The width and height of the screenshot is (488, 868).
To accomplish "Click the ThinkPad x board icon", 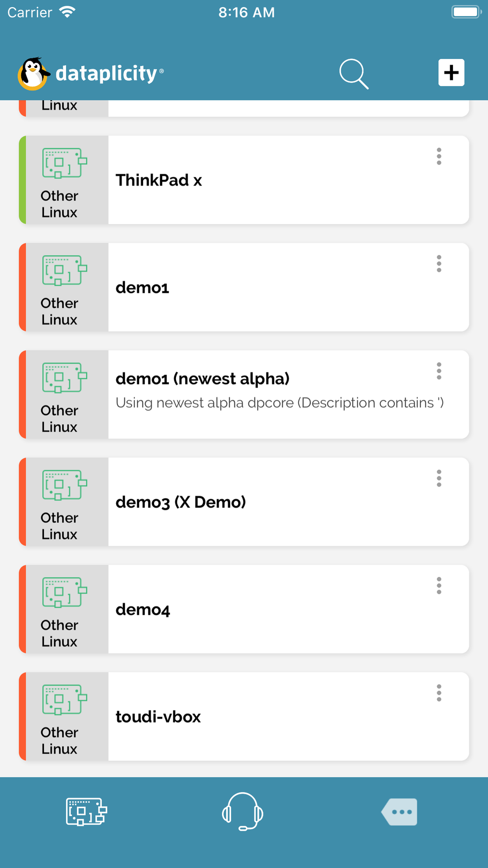I will 65,163.
